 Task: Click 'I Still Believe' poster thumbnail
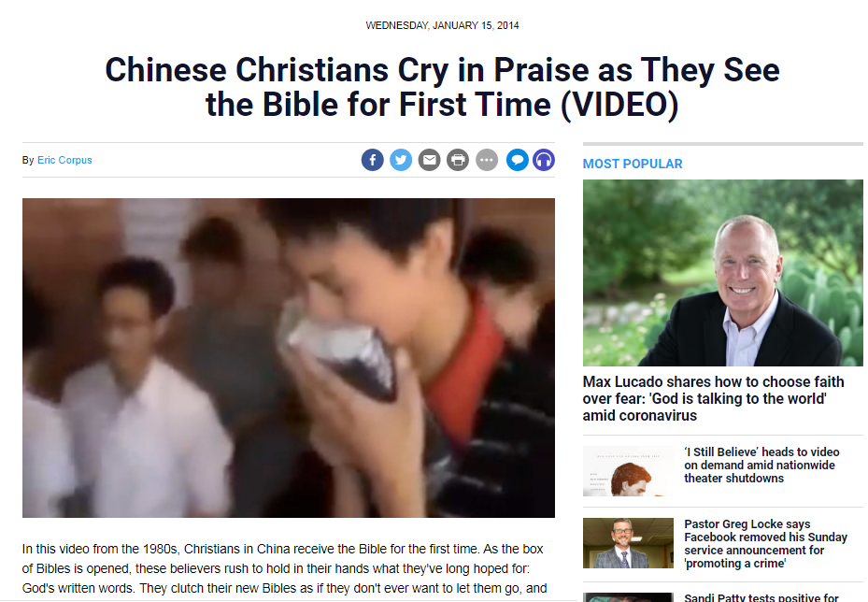[x=628, y=471]
